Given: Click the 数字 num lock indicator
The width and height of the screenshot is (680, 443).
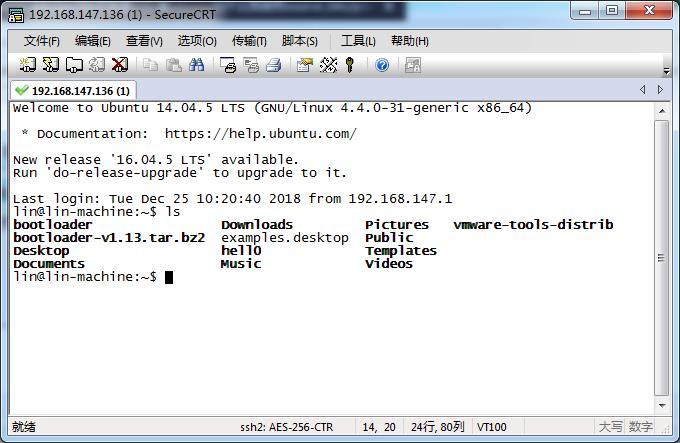Looking at the screenshot, I should pyautogui.click(x=641, y=427).
